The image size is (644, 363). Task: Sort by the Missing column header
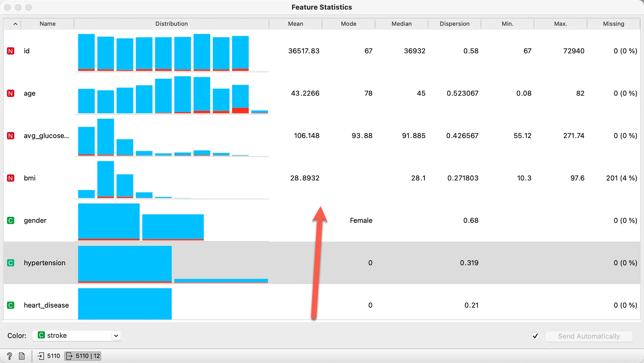pyautogui.click(x=613, y=24)
